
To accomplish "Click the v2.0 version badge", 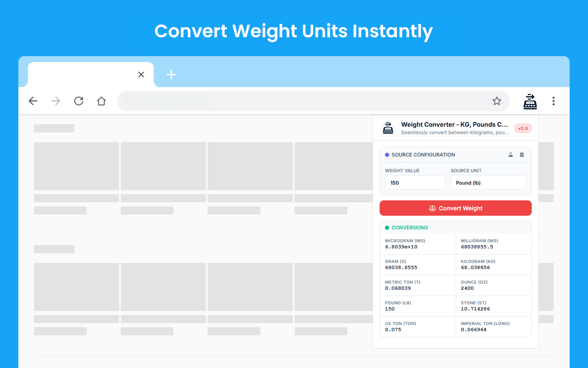I will [x=523, y=128].
